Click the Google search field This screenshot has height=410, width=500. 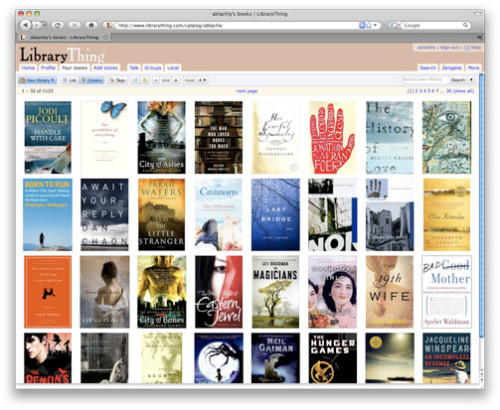pos(432,25)
